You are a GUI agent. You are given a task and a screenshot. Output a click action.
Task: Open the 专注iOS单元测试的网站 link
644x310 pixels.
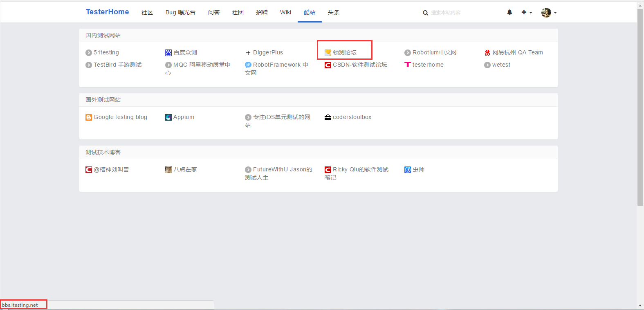278,121
